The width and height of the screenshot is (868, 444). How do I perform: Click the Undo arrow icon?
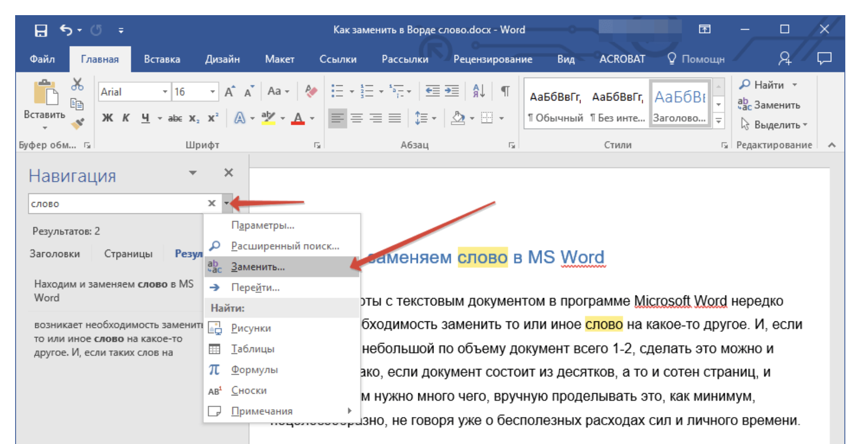tap(66, 30)
